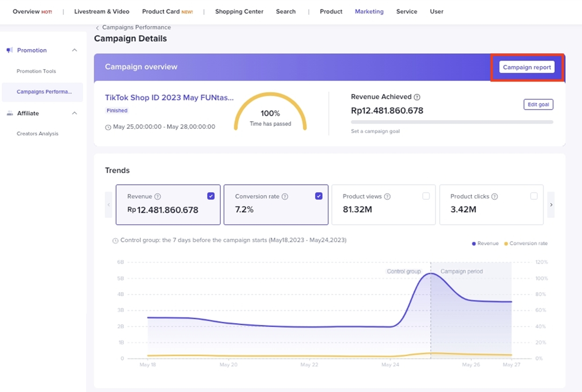Uncheck the Conversion rate checkbox

point(319,196)
